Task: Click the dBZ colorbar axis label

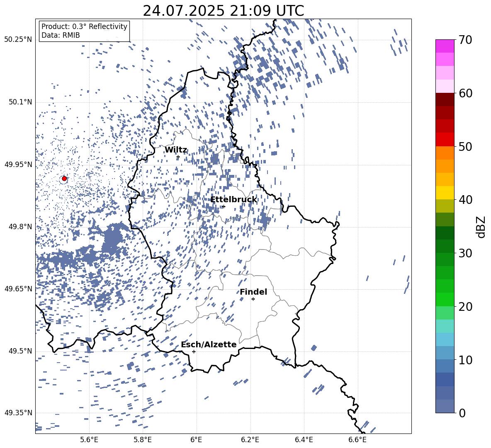Action: coord(481,227)
